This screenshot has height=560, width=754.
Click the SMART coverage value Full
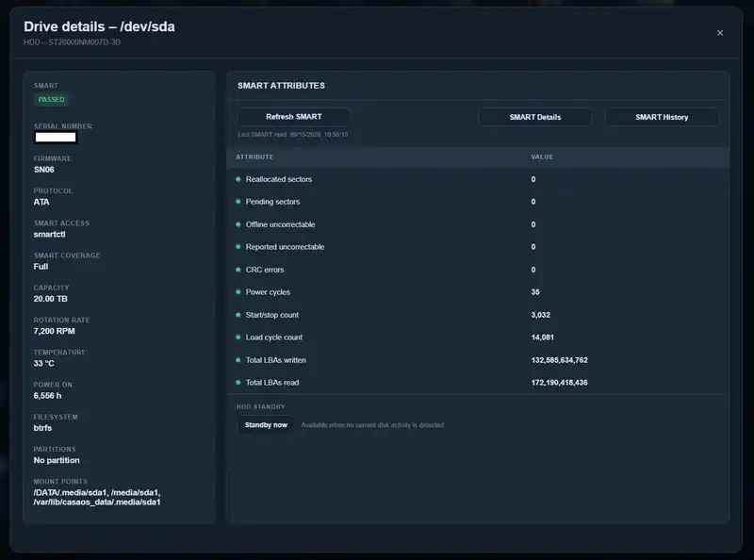pyautogui.click(x=41, y=266)
